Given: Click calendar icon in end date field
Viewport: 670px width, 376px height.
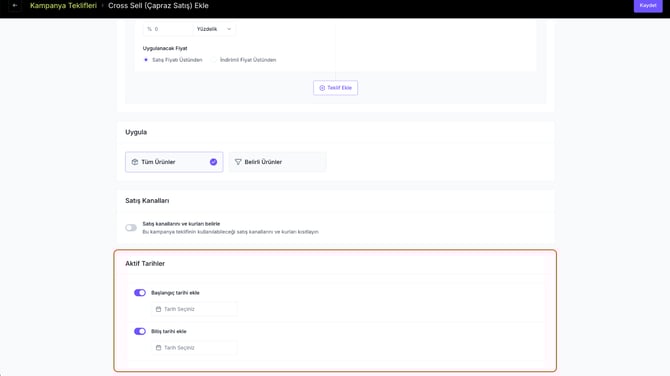Looking at the screenshot, I should 159,348.
